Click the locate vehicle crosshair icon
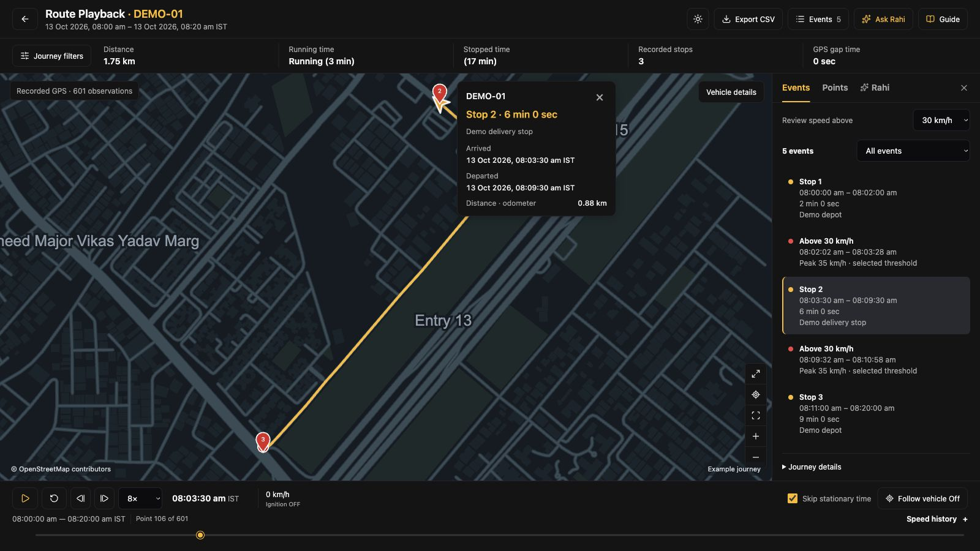Image resolution: width=980 pixels, height=551 pixels. click(x=756, y=395)
